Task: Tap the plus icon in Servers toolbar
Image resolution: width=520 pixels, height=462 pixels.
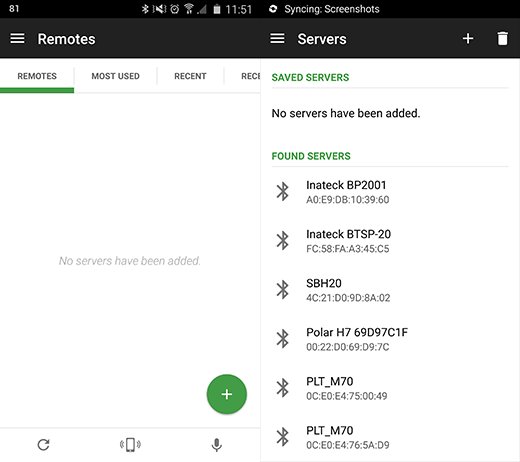Action: pyautogui.click(x=468, y=39)
